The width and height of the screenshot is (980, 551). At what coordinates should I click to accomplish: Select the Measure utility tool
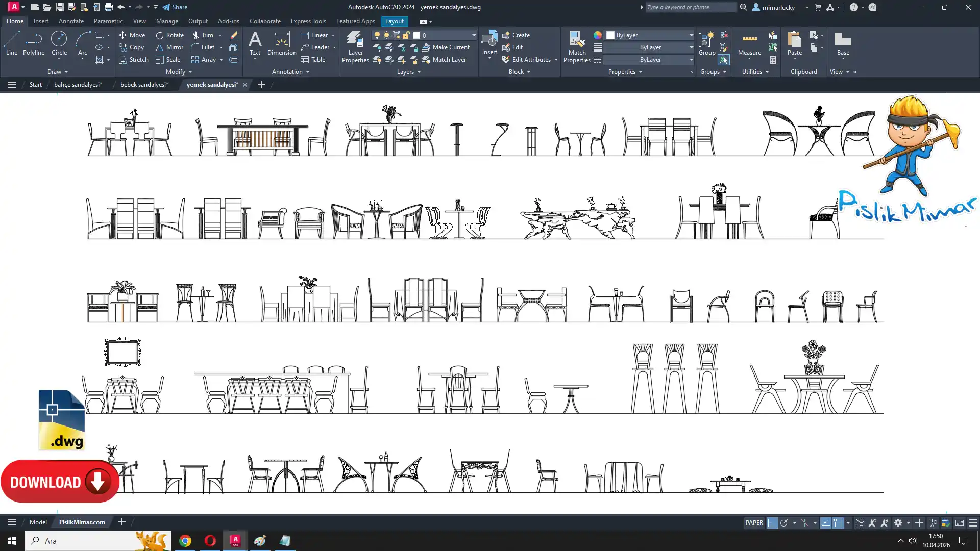point(749,43)
